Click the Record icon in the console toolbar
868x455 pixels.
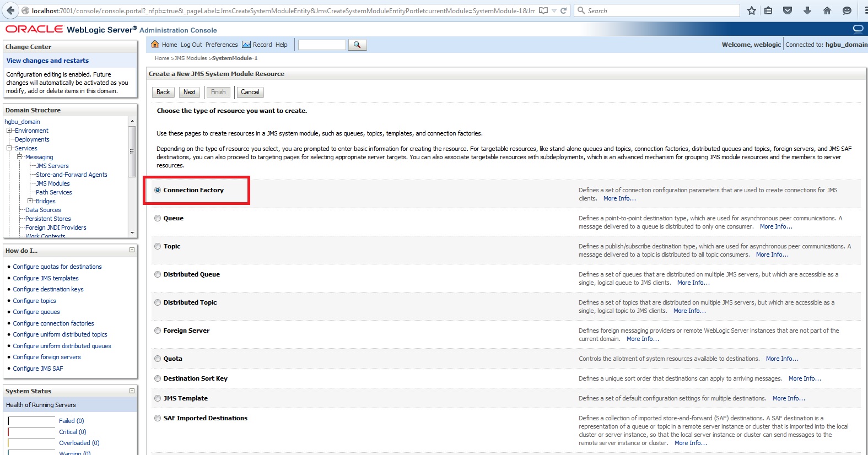(x=246, y=45)
